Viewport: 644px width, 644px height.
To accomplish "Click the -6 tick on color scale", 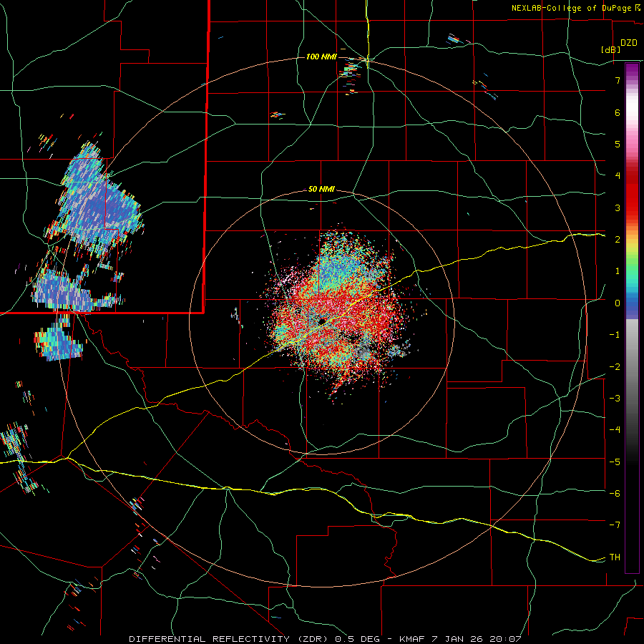I will point(615,494).
